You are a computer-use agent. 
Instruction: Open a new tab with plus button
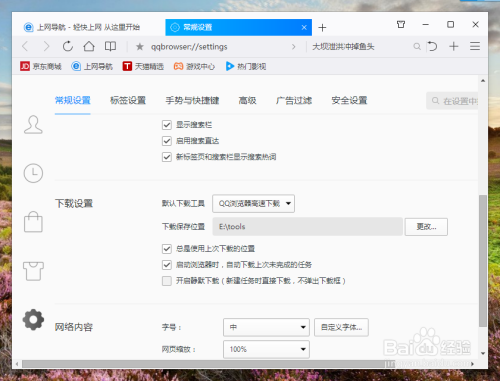click(x=322, y=28)
